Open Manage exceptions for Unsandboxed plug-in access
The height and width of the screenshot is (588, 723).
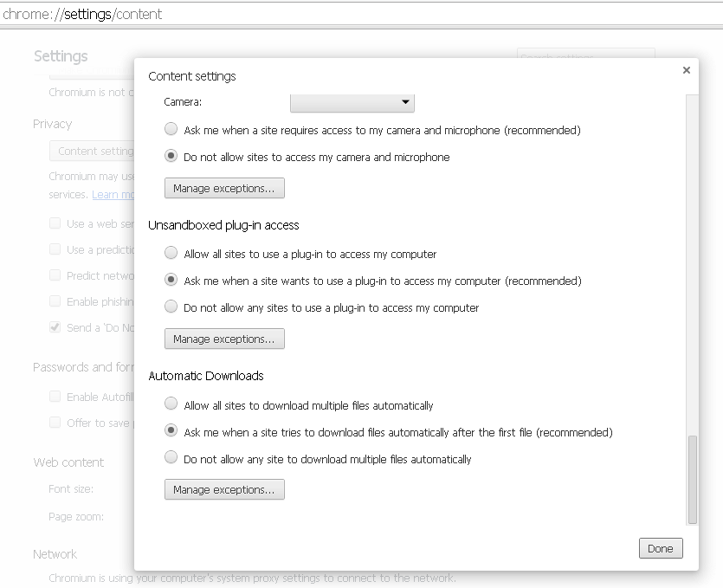[x=224, y=339]
